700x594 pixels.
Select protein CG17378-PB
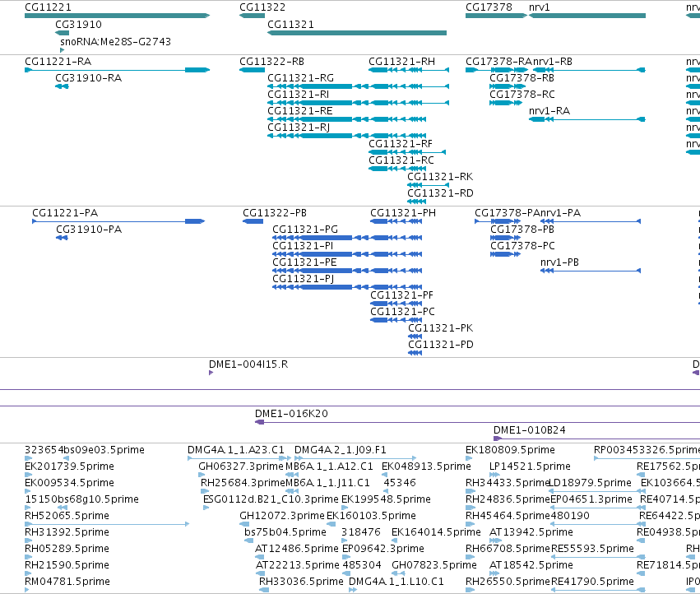pyautogui.click(x=505, y=238)
